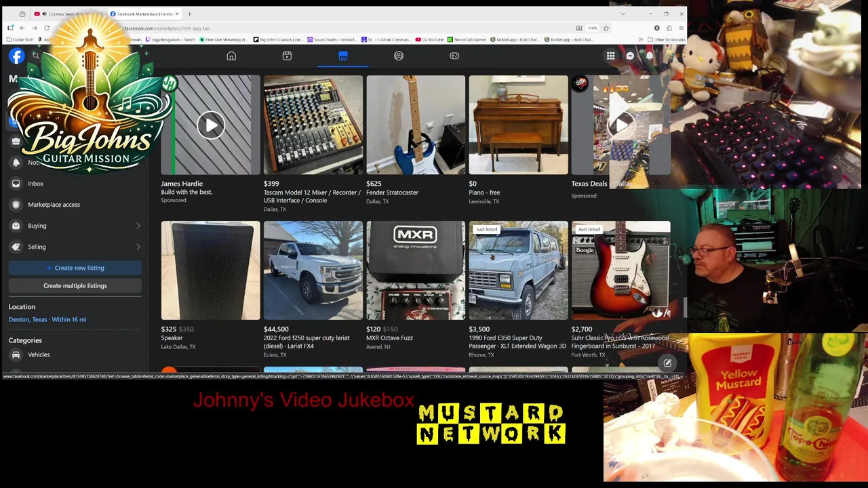The height and width of the screenshot is (488, 868).
Task: Click the "$44,500" price text
Action: [276, 329]
